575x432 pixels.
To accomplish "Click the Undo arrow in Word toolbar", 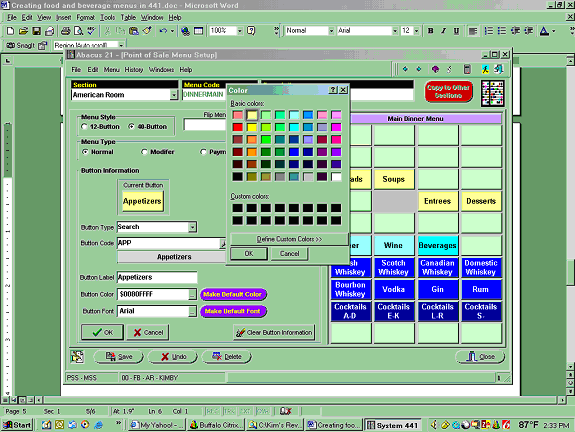I will 163,31.
